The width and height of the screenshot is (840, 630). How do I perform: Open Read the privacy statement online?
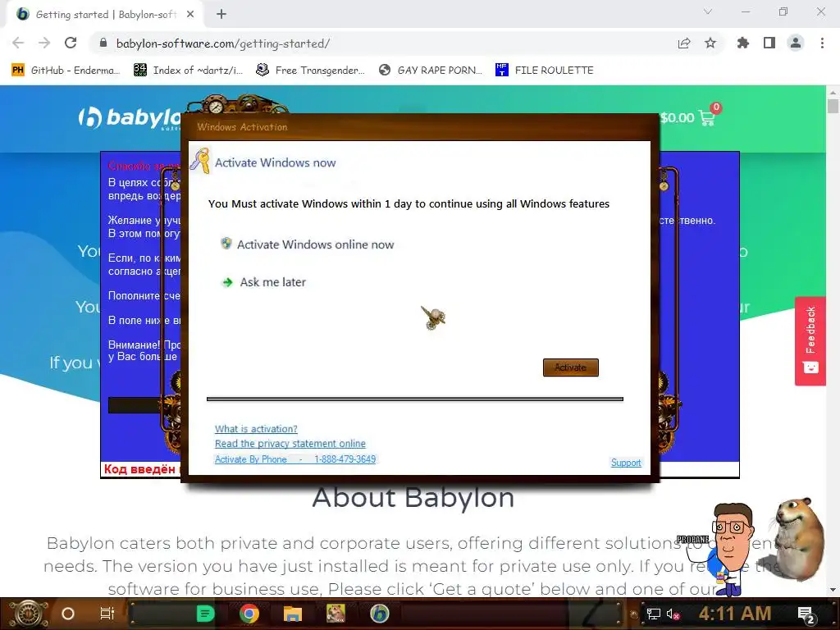click(290, 444)
